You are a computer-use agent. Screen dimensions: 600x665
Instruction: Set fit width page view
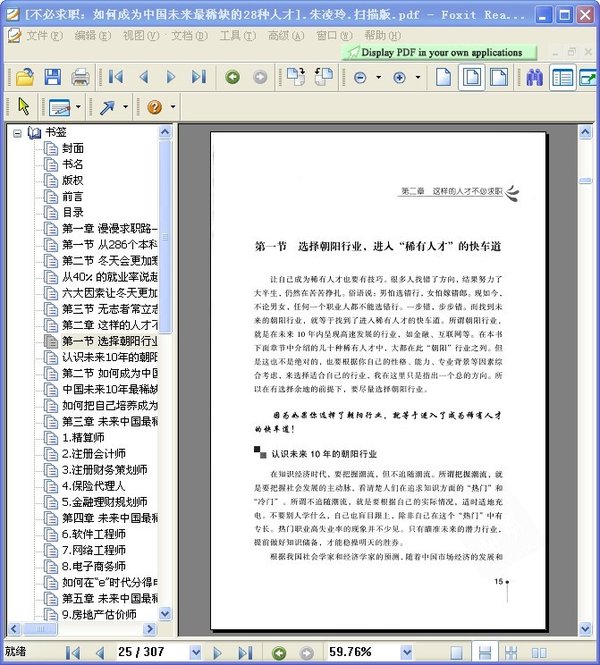[x=499, y=77]
